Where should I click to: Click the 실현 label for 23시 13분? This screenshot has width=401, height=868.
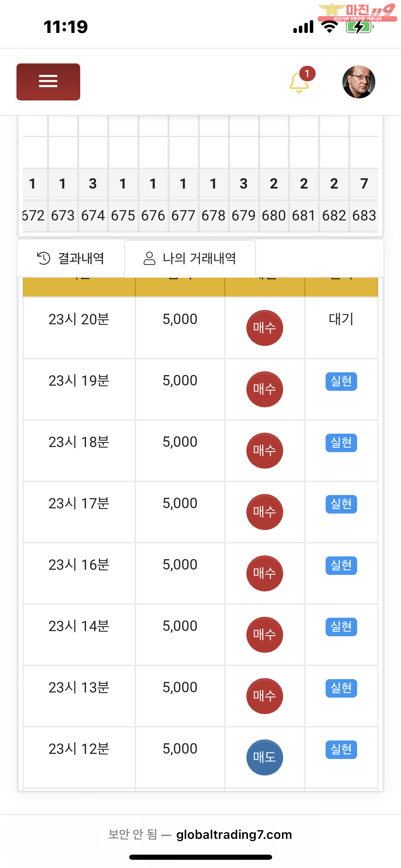341,688
